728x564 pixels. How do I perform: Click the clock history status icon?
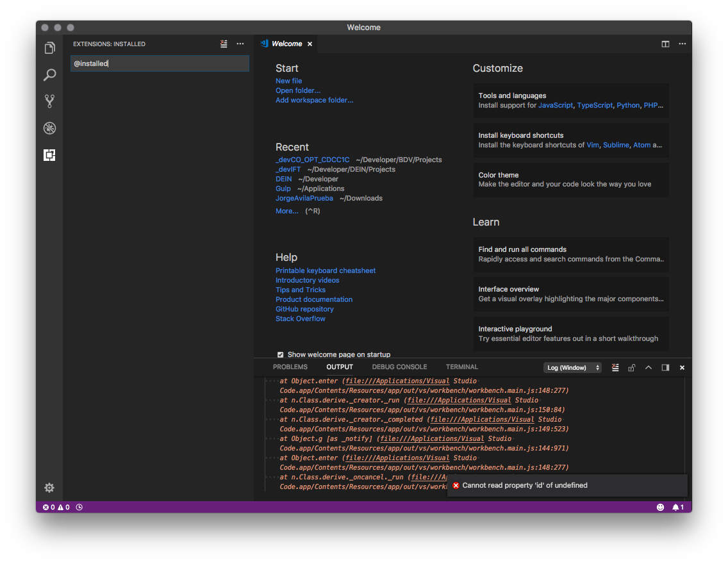(79, 508)
